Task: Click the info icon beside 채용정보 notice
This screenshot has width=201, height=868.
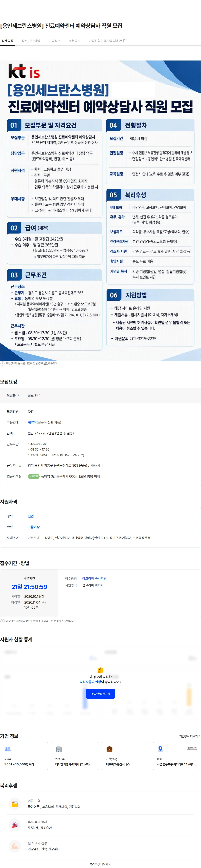Action: click(3, 363)
